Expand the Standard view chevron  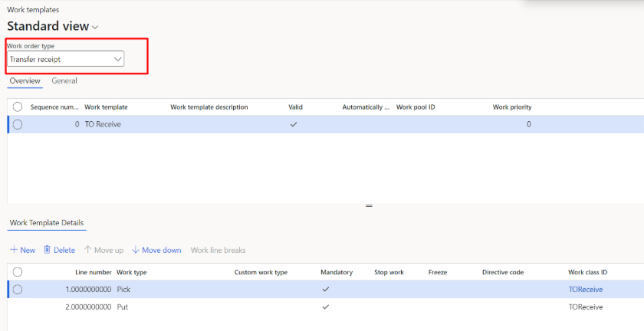95,28
